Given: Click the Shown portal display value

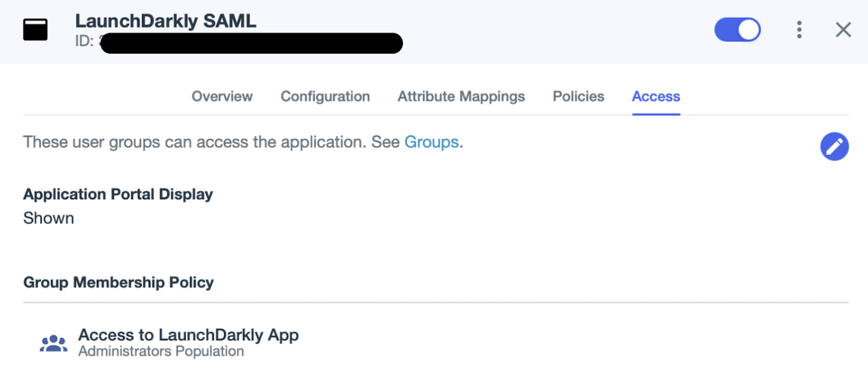Looking at the screenshot, I should [48, 218].
